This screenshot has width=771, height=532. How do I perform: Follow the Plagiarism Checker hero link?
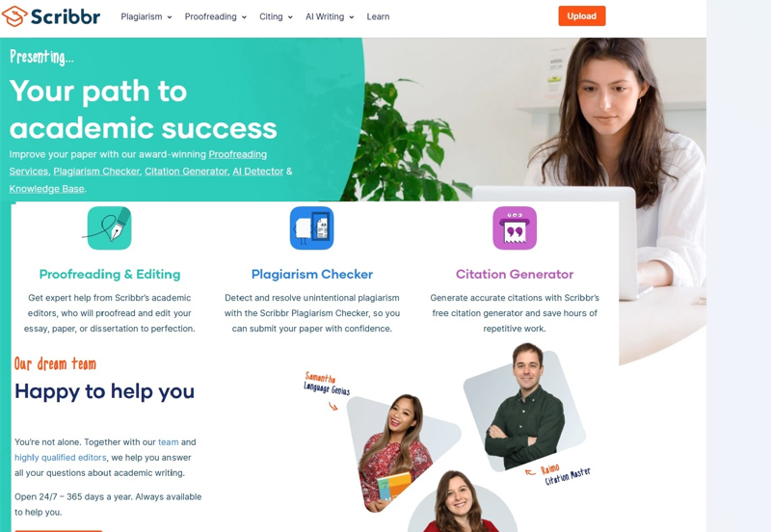coord(96,172)
